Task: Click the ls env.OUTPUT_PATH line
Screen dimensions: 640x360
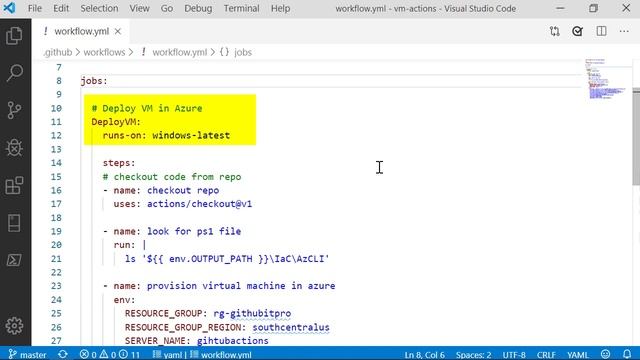Action: [x=227, y=259]
